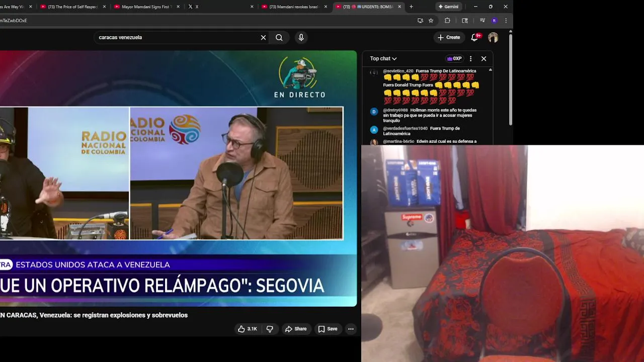The height and width of the screenshot is (362, 644).
Task: Open the side panel icon in Chrome toolbar
Action: click(x=465, y=21)
